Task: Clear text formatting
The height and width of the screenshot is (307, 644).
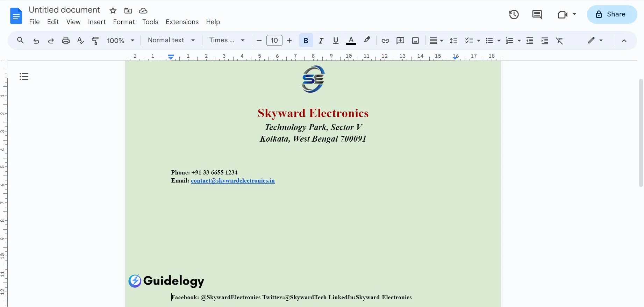Action: point(559,41)
